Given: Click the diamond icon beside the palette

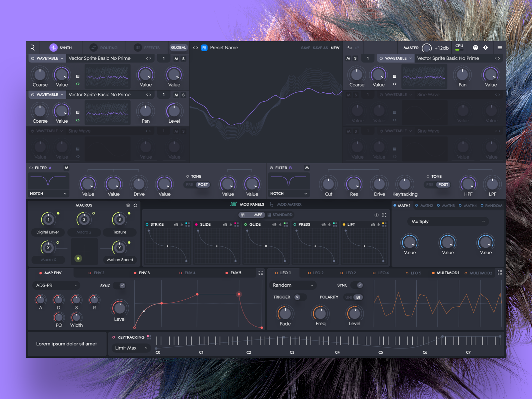Looking at the screenshot, I should 486,48.
